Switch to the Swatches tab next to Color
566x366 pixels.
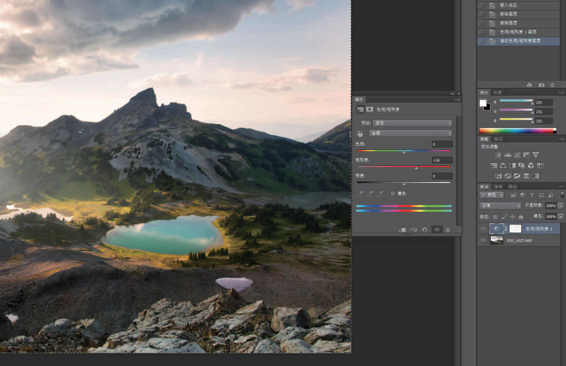[497, 92]
